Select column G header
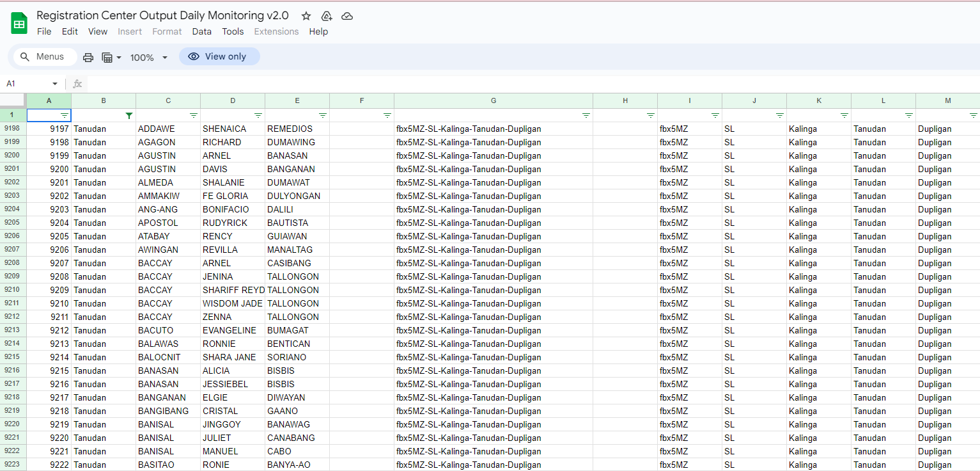The image size is (980, 471). point(494,100)
